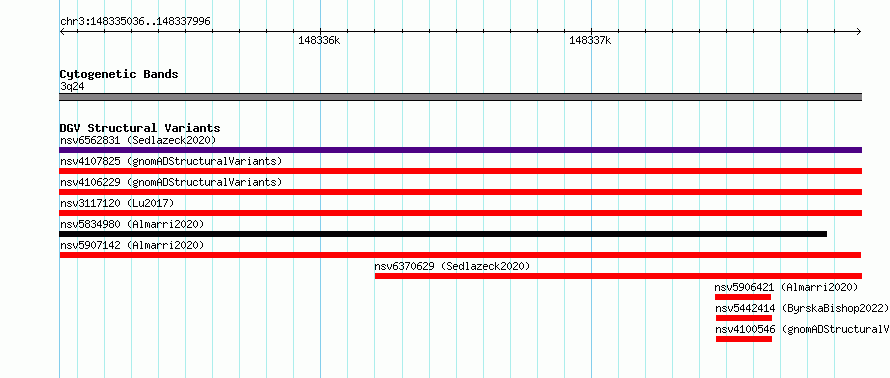The width and height of the screenshot is (890, 378).
Task: Open the nsv6370629 (Sedlazeck2020) label
Action: tap(452, 266)
